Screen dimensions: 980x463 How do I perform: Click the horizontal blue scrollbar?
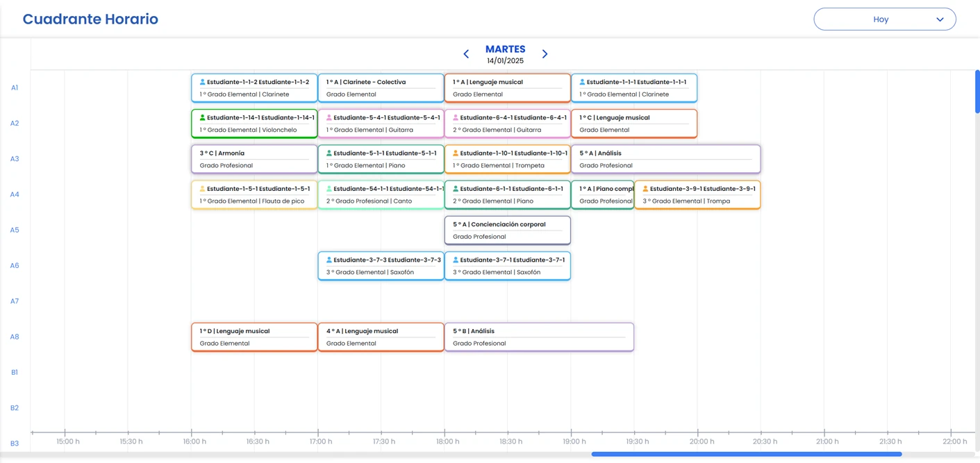pos(746,454)
